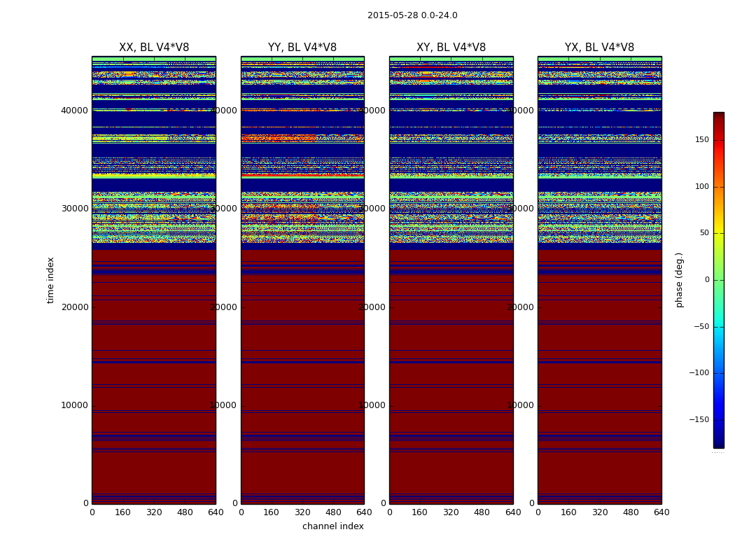
Task: Click the 40000 tick label of XX plot
Action: (x=74, y=111)
